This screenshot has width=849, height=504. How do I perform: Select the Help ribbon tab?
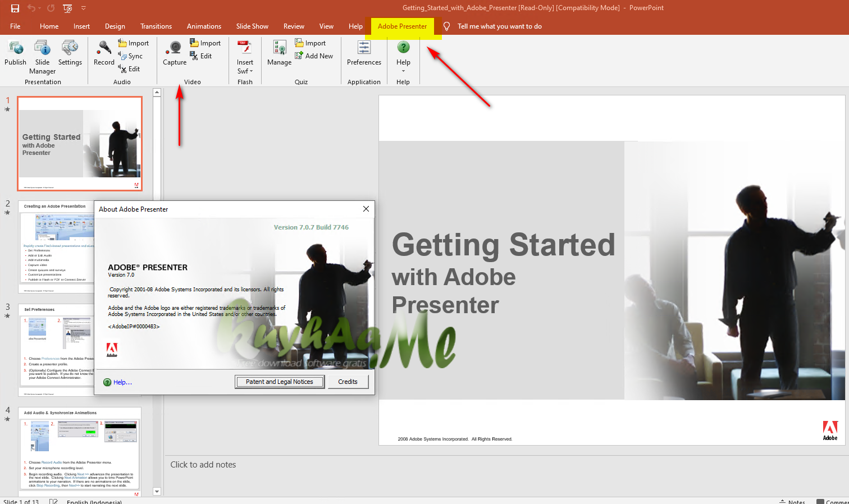[355, 26]
